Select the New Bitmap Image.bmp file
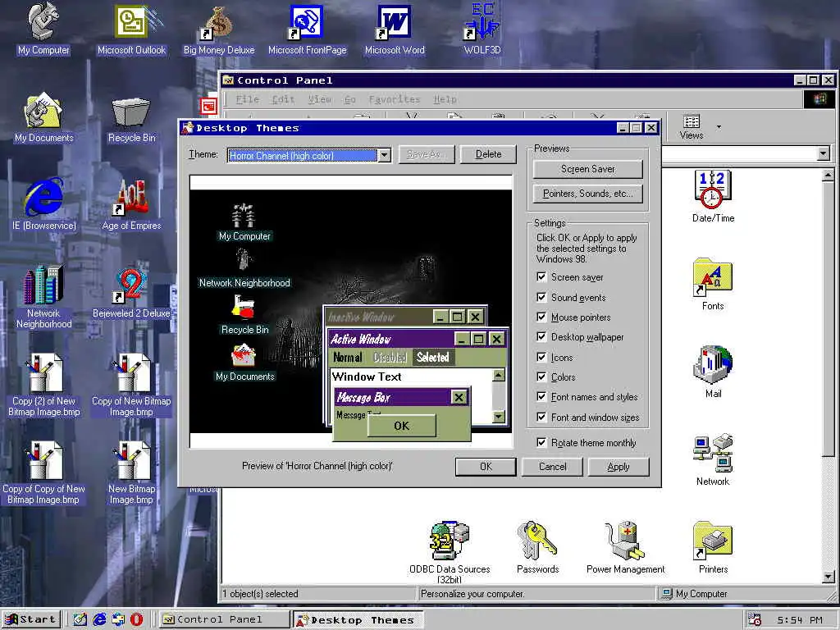The image size is (840, 630). click(x=131, y=473)
